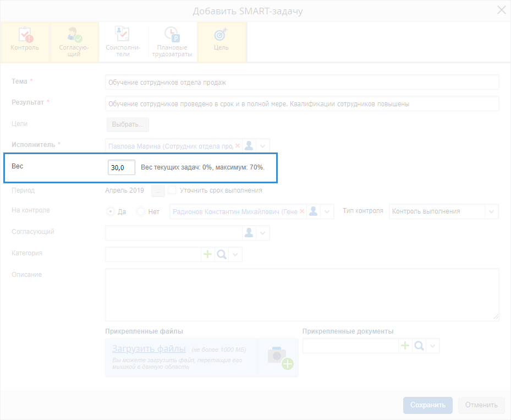Remove Павлова Марина from Исполнитель field
Viewport: 511px width, 420px height.
238,146
